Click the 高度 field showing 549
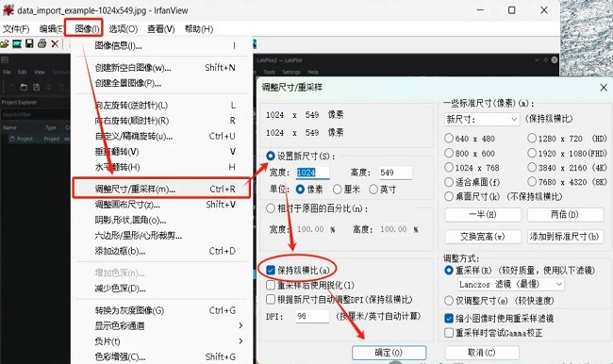The width and height of the screenshot is (613, 364). [395, 173]
